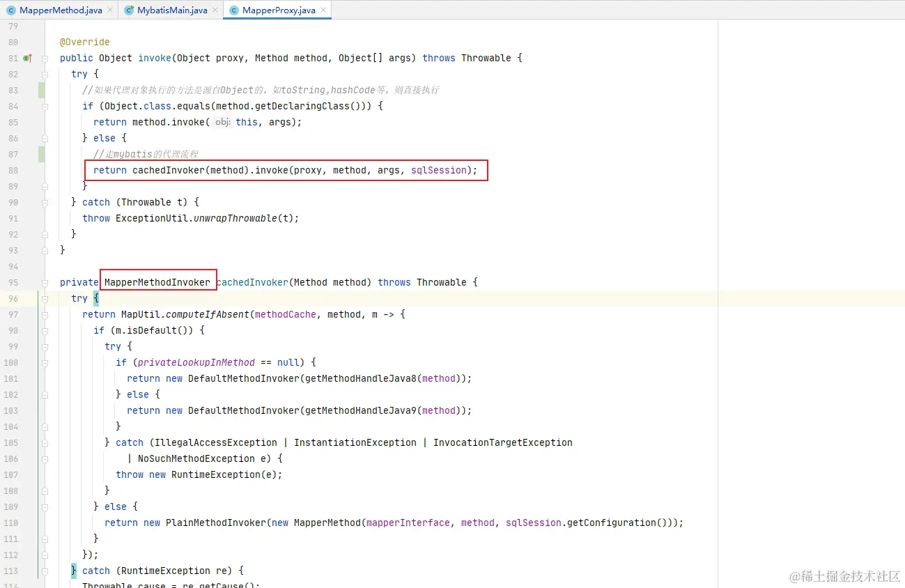This screenshot has height=588, width=905.
Task: Toggle the else fold marker on line 102
Action: click(x=45, y=394)
